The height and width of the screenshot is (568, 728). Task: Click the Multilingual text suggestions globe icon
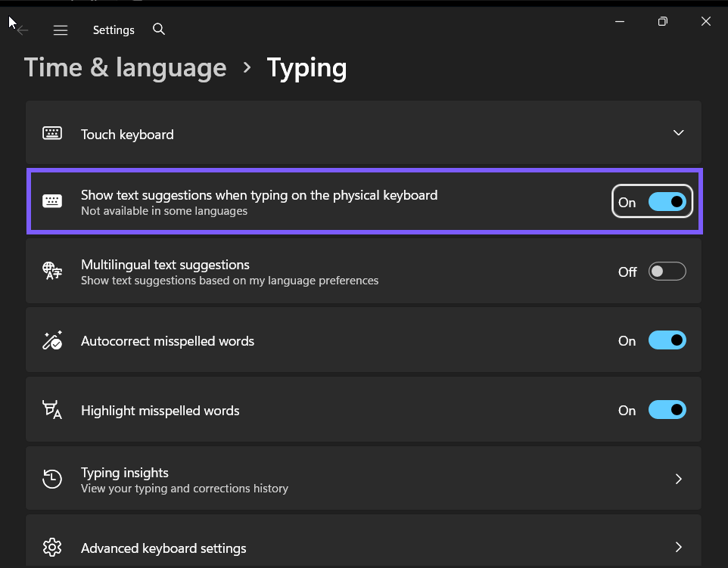pyautogui.click(x=52, y=271)
